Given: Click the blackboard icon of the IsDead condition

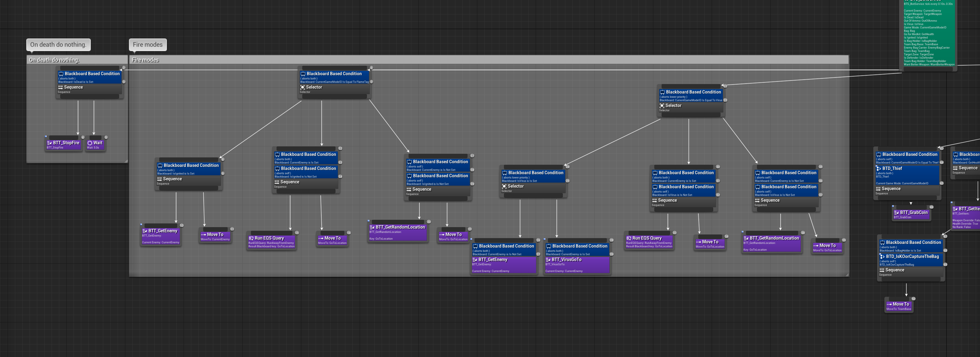Looking at the screenshot, I should [61, 74].
